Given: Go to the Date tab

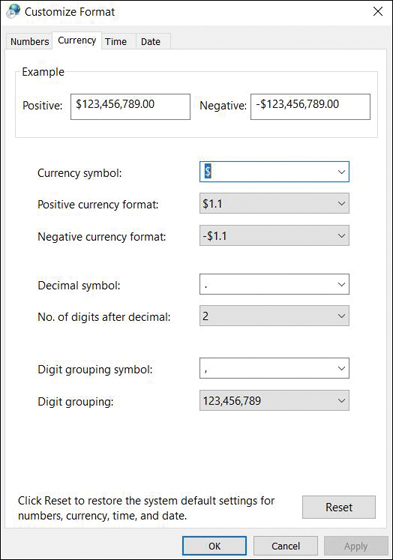Looking at the screenshot, I should (x=151, y=41).
